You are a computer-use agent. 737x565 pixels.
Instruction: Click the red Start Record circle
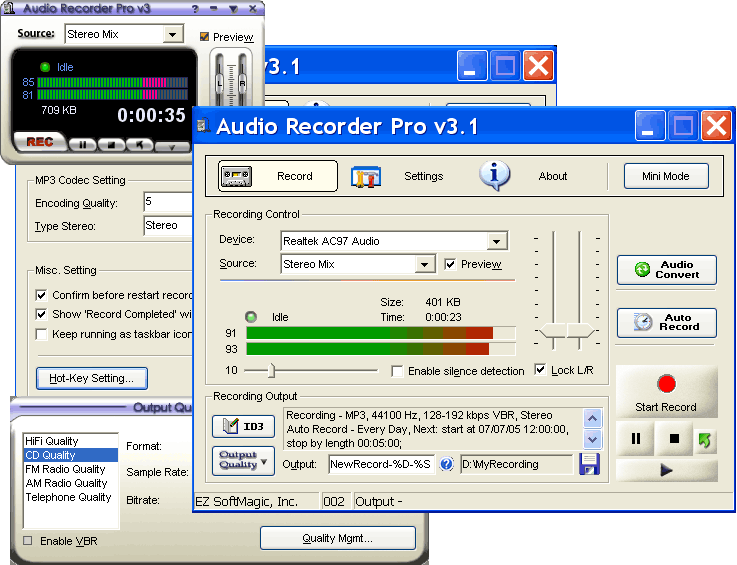pyautogui.click(x=666, y=384)
